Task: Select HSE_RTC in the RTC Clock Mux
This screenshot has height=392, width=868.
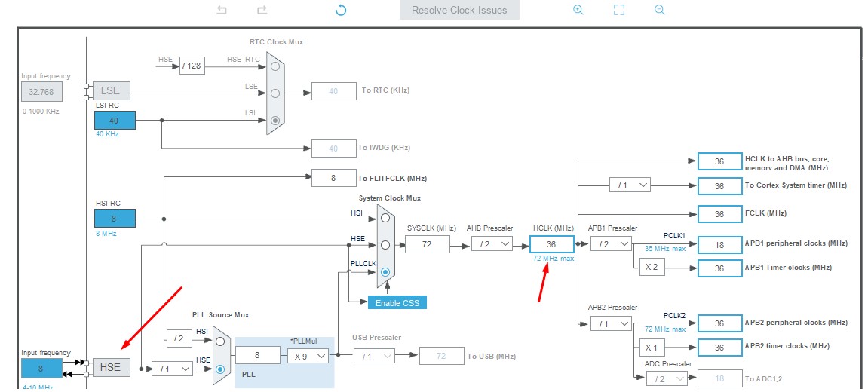Action: (275, 66)
